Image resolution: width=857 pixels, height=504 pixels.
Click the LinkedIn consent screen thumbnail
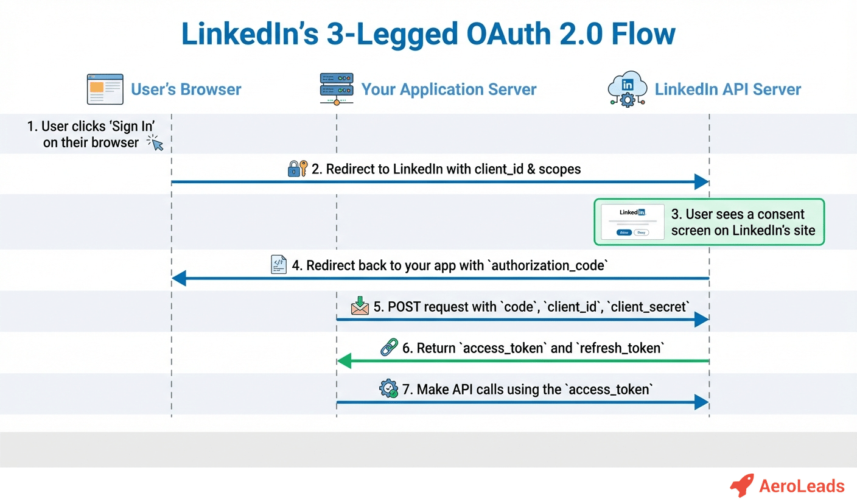pos(632,222)
